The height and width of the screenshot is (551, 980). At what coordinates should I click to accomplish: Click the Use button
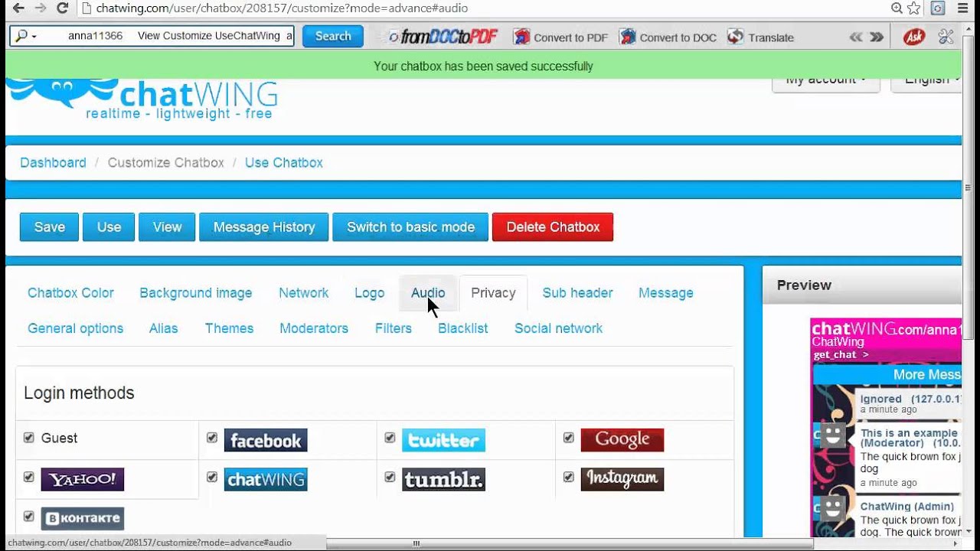pos(109,227)
